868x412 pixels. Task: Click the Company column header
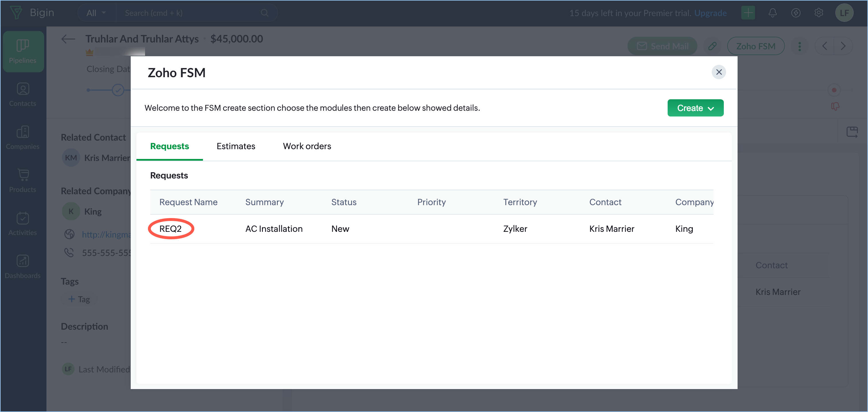point(694,202)
